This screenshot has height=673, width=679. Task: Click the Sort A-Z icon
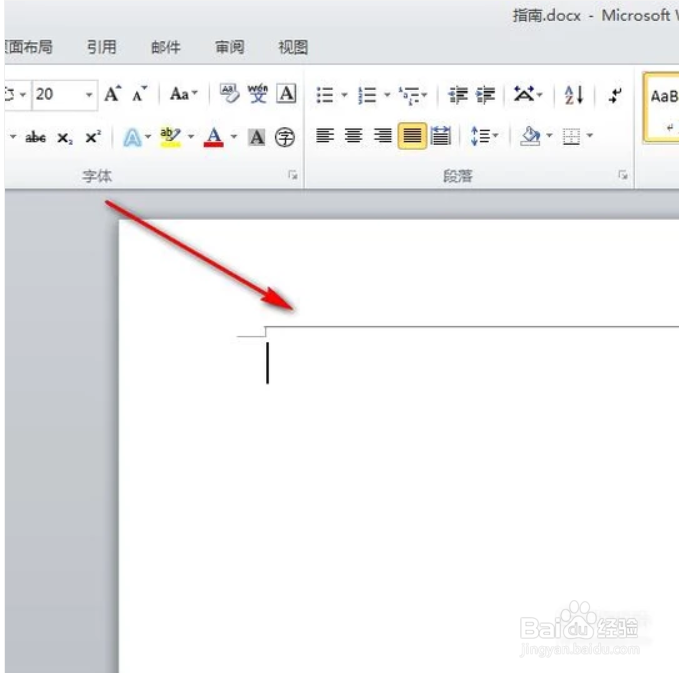pos(574,94)
